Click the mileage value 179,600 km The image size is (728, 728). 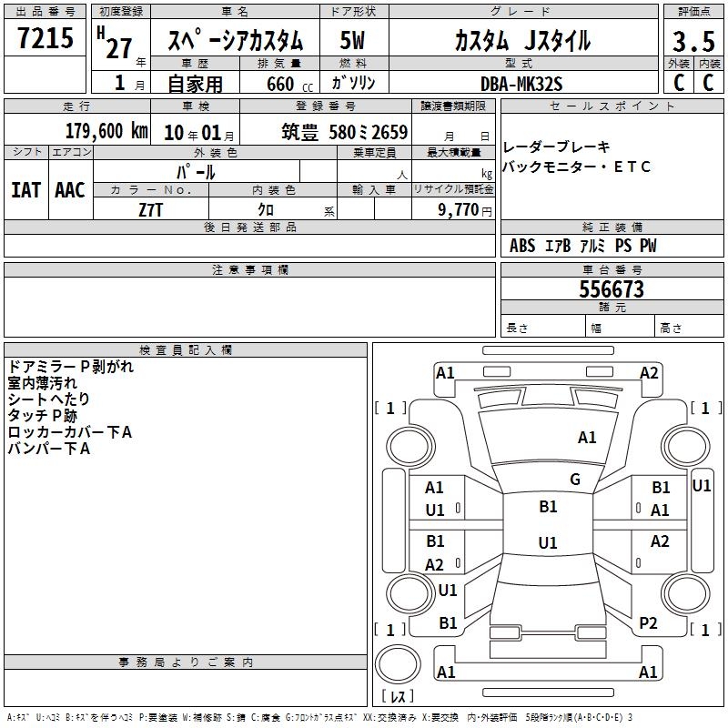[106, 131]
